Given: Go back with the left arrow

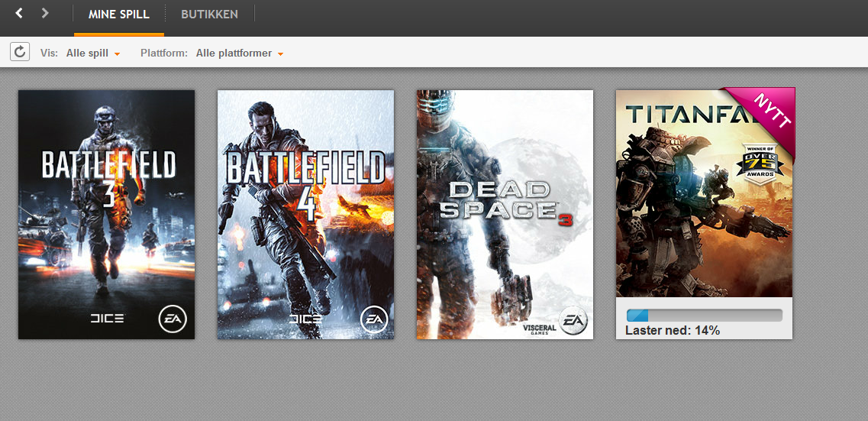Looking at the screenshot, I should tap(19, 13).
